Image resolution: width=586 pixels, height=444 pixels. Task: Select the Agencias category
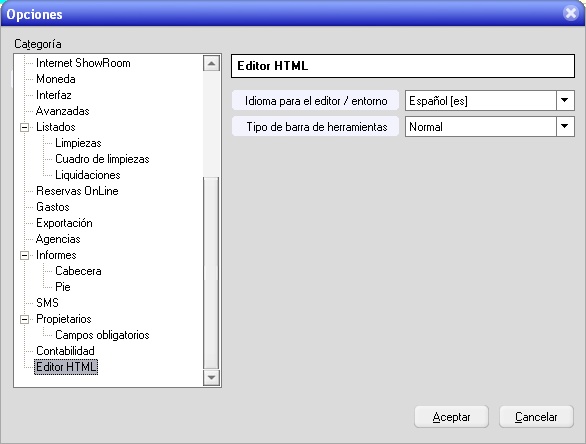point(58,240)
